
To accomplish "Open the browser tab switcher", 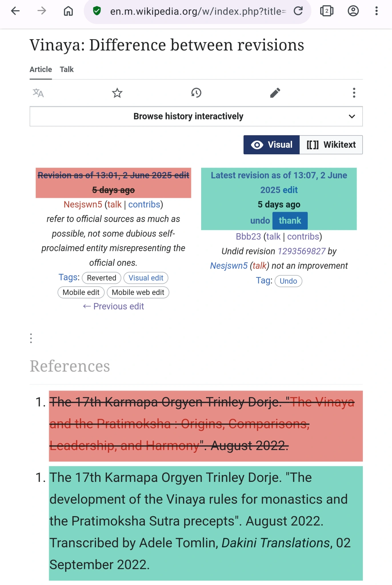I will 327,11.
